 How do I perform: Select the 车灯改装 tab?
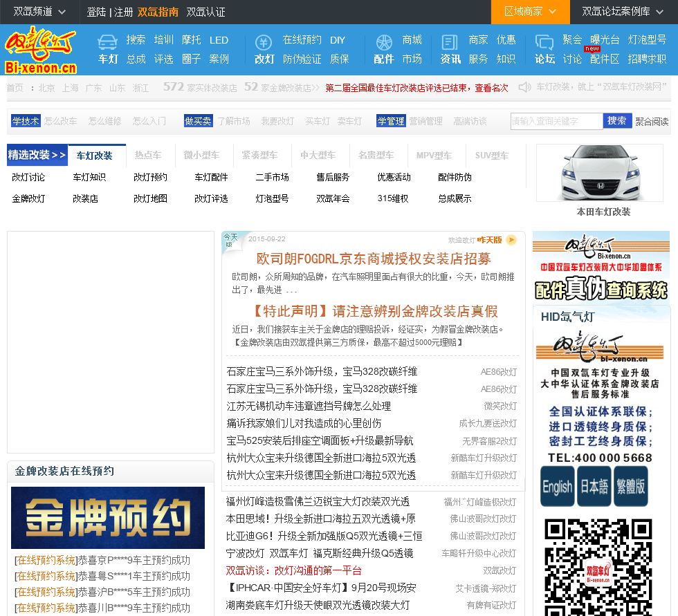pos(95,156)
